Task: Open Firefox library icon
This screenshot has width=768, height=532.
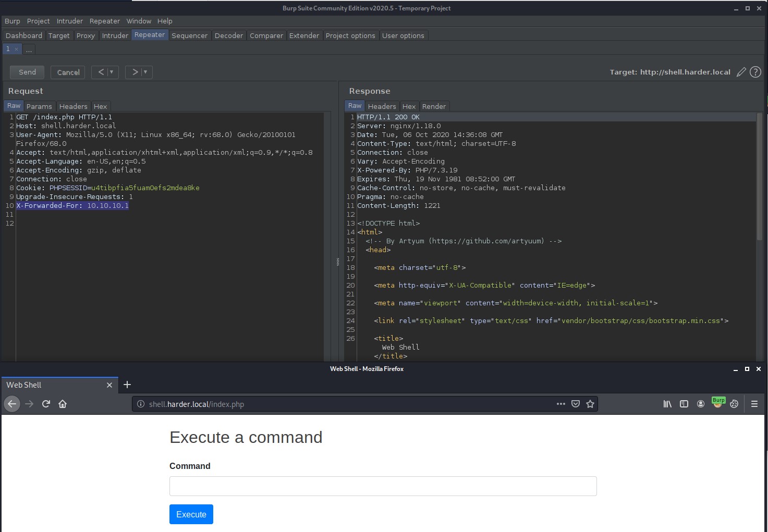Action: 667,404
